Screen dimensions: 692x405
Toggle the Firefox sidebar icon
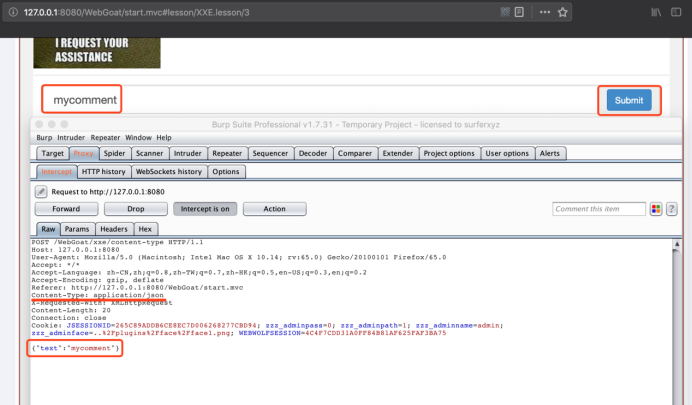click(x=676, y=12)
